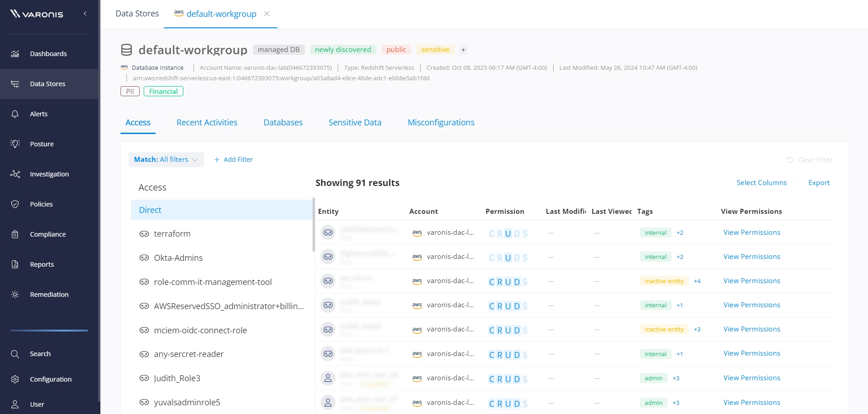This screenshot has height=414, width=868.
Task: Open the Sensitive Data tab
Action: click(355, 123)
